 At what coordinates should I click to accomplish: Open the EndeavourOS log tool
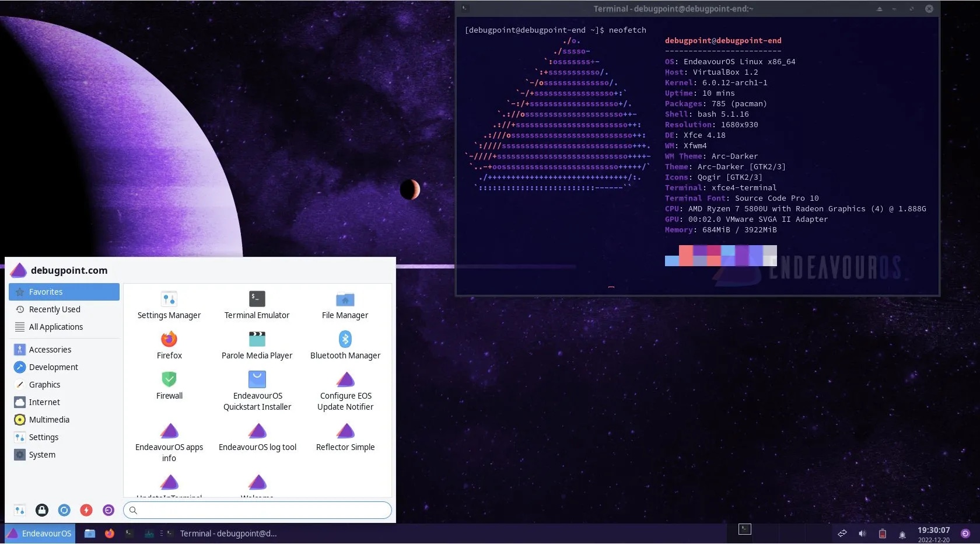click(x=257, y=435)
